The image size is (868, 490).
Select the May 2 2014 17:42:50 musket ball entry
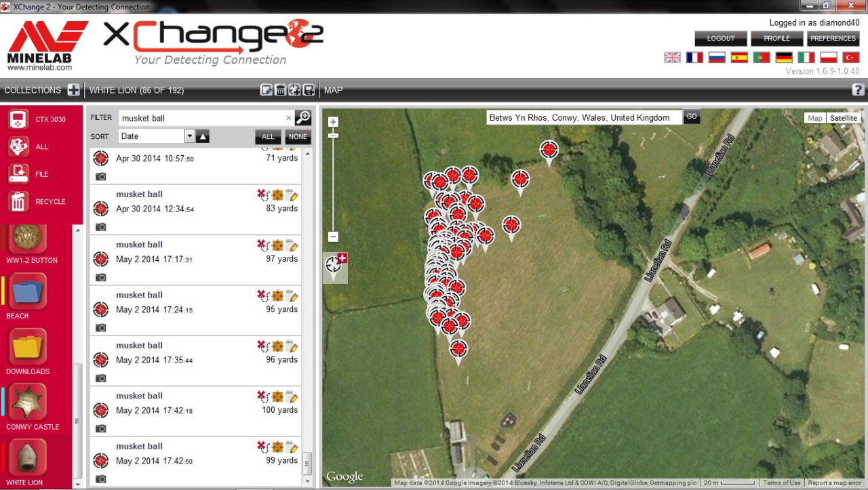click(195, 461)
